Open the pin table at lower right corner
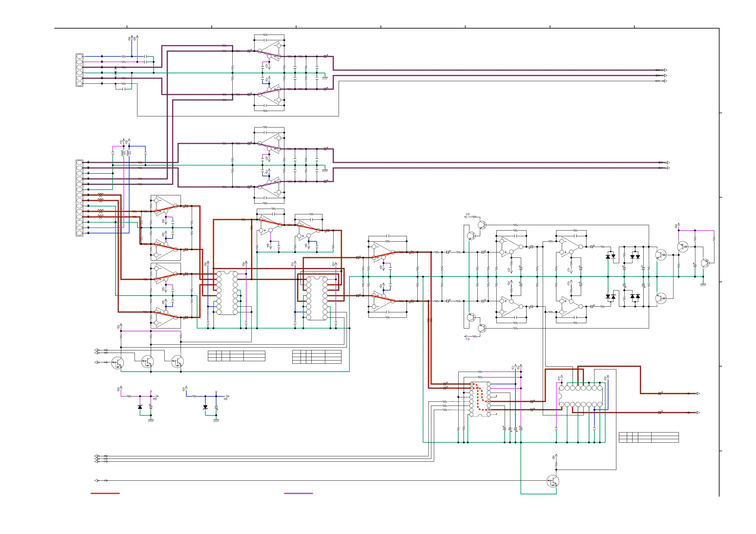Image resolution: width=756 pixels, height=534 pixels. 649,437
